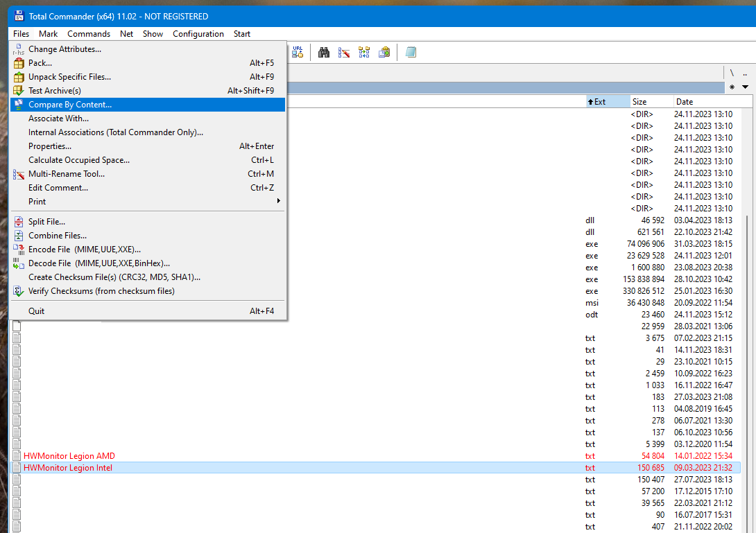Choose Unpack Specific Files...
The height and width of the screenshot is (533, 756).
148,77
